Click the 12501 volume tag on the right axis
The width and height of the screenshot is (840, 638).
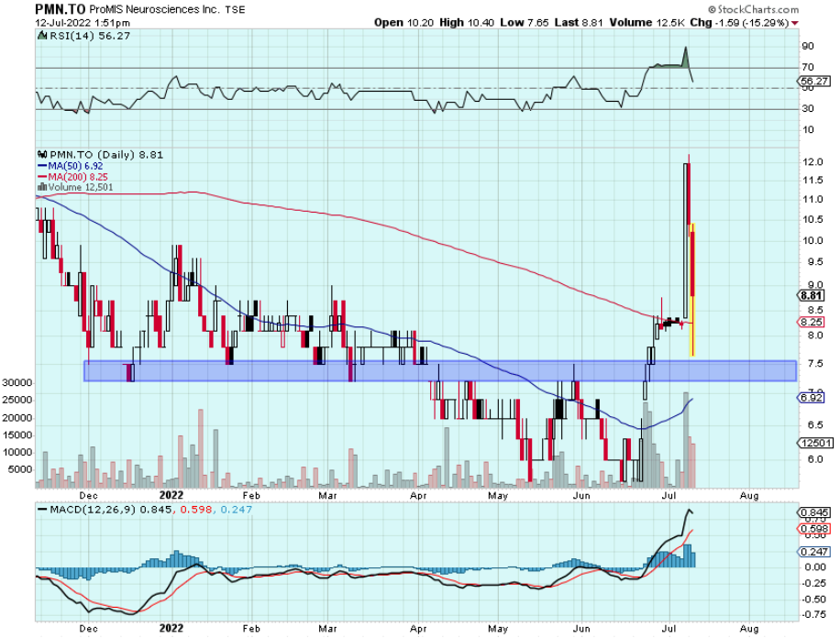tap(815, 443)
